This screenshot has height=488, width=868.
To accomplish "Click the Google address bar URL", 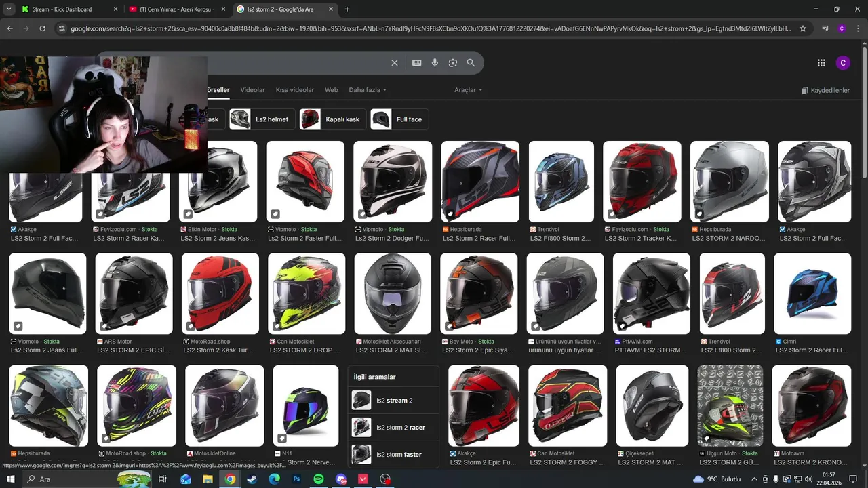I will click(x=431, y=28).
